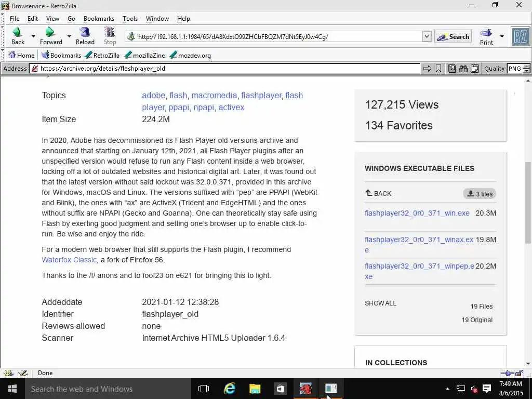Open the Bookmarks menu
532x399 pixels.
tap(99, 19)
